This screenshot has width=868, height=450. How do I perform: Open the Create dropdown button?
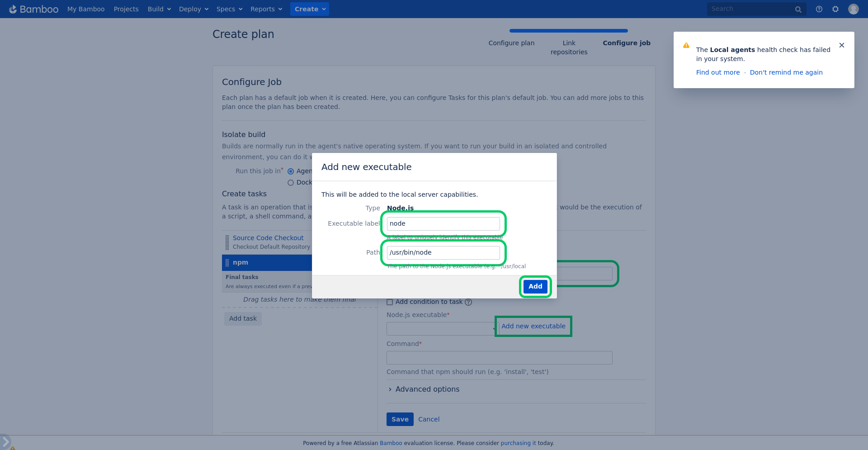[x=310, y=9]
